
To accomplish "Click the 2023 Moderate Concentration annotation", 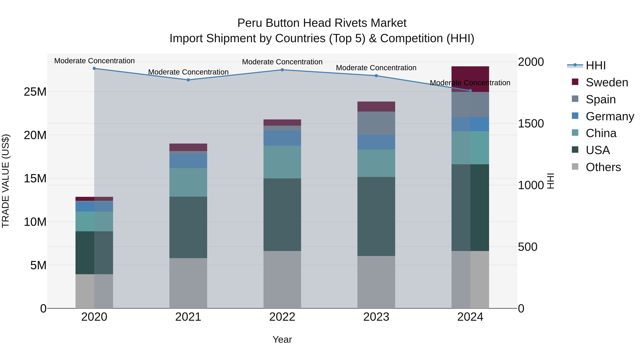I will tap(376, 68).
